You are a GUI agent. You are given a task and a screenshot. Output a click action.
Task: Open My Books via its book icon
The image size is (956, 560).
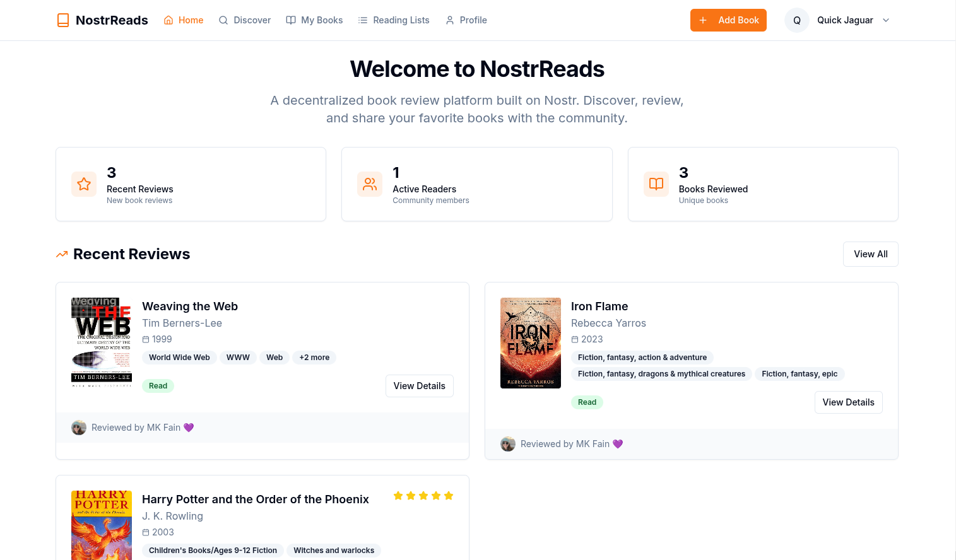(291, 20)
